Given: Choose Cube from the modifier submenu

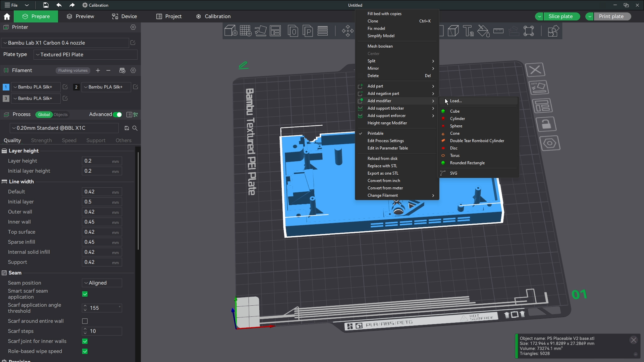Looking at the screenshot, I should coord(455,111).
